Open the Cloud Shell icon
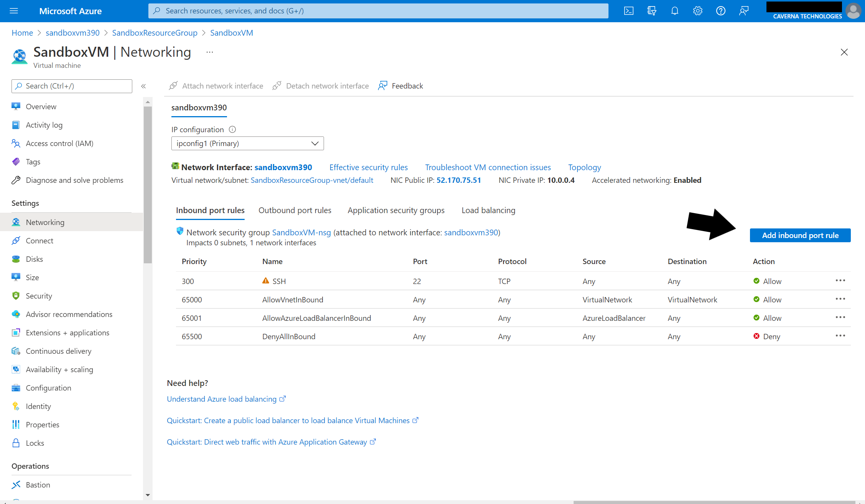Screen dimensions: 865x504 [629, 11]
